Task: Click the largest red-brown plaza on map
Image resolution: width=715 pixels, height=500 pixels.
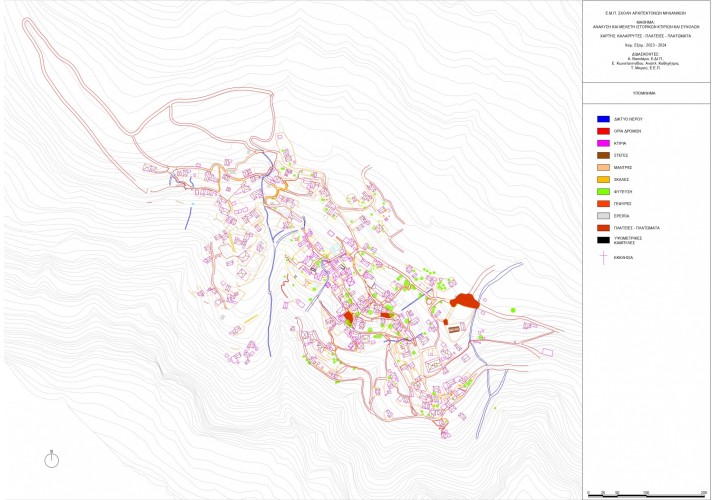Action: click(x=464, y=301)
